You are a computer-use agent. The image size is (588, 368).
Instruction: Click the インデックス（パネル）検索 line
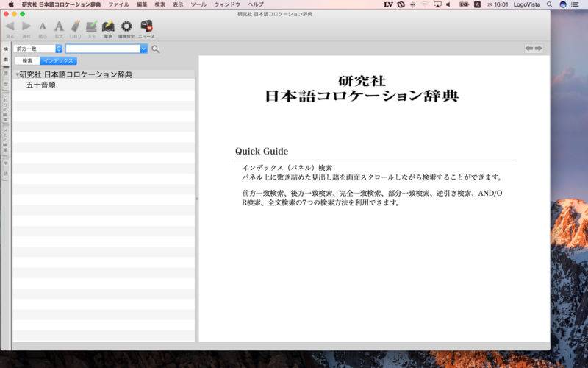pyautogui.click(x=287, y=168)
